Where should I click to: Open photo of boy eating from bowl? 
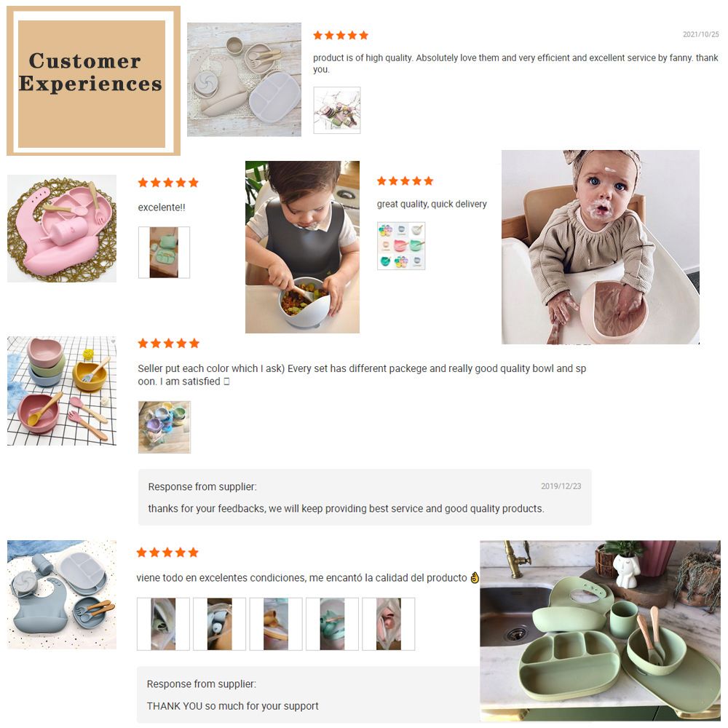302,247
